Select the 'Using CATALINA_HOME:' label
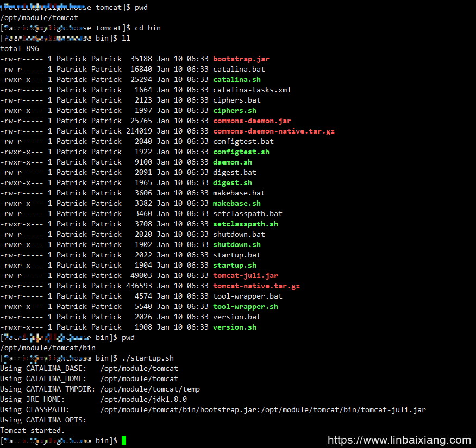 coord(43,378)
